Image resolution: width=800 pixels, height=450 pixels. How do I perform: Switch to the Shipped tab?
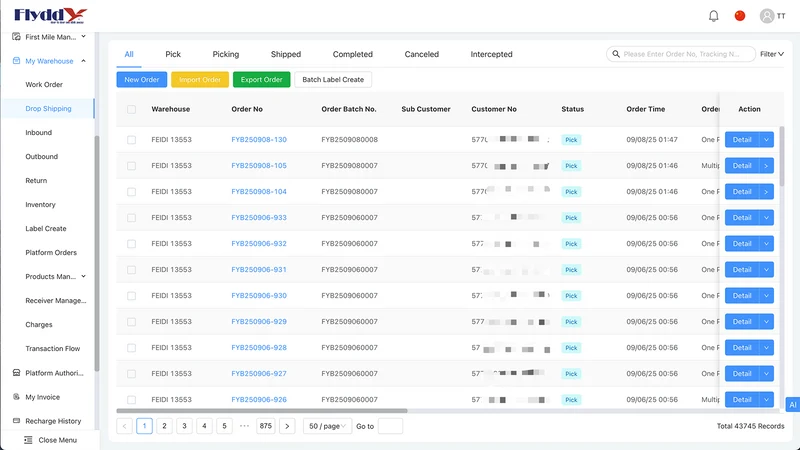click(x=286, y=54)
